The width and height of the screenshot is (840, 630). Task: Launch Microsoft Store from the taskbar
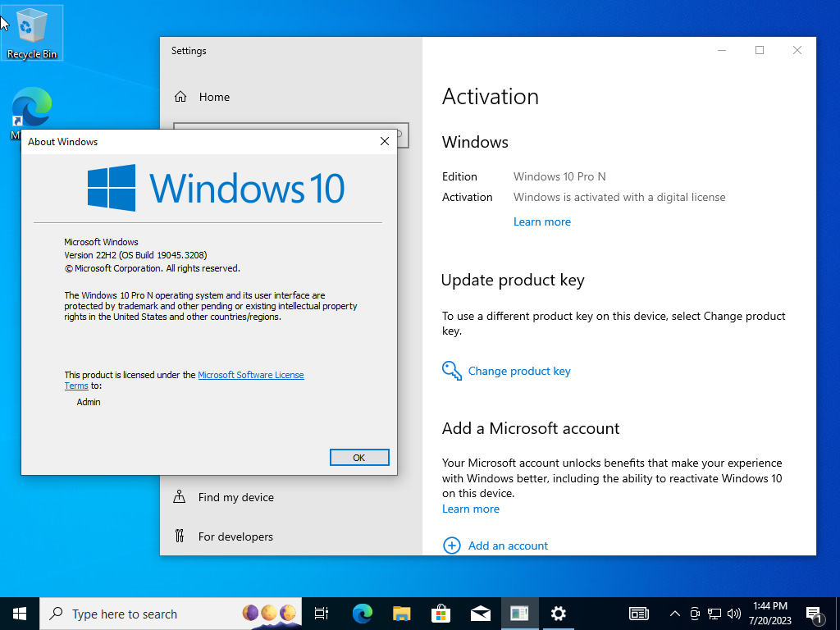point(441,614)
